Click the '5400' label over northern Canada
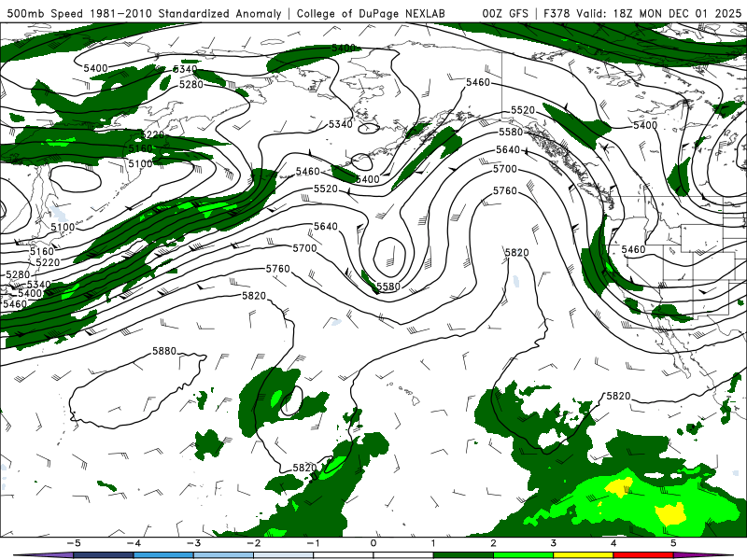This screenshot has height=560, width=747. (x=645, y=125)
